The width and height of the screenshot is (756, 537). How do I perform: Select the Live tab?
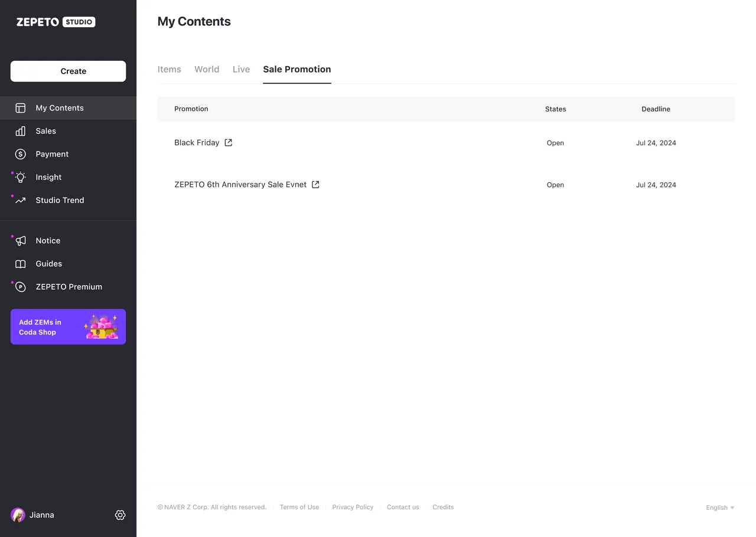pos(241,69)
